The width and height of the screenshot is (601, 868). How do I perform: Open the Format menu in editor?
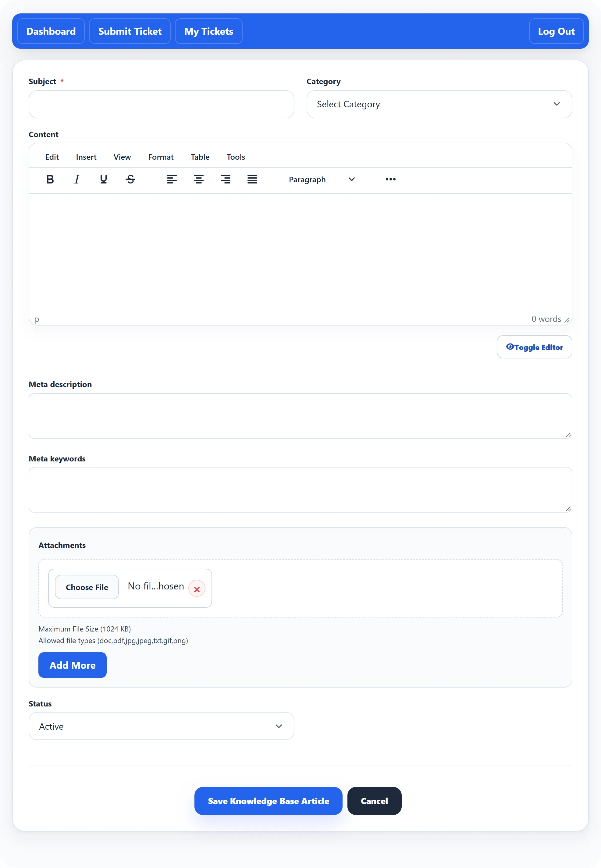[161, 157]
